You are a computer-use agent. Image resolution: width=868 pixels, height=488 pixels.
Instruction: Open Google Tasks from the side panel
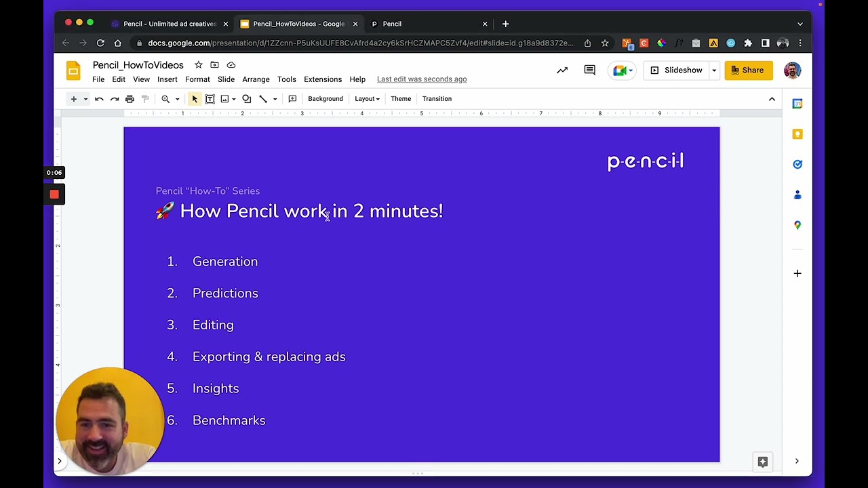[x=797, y=164]
